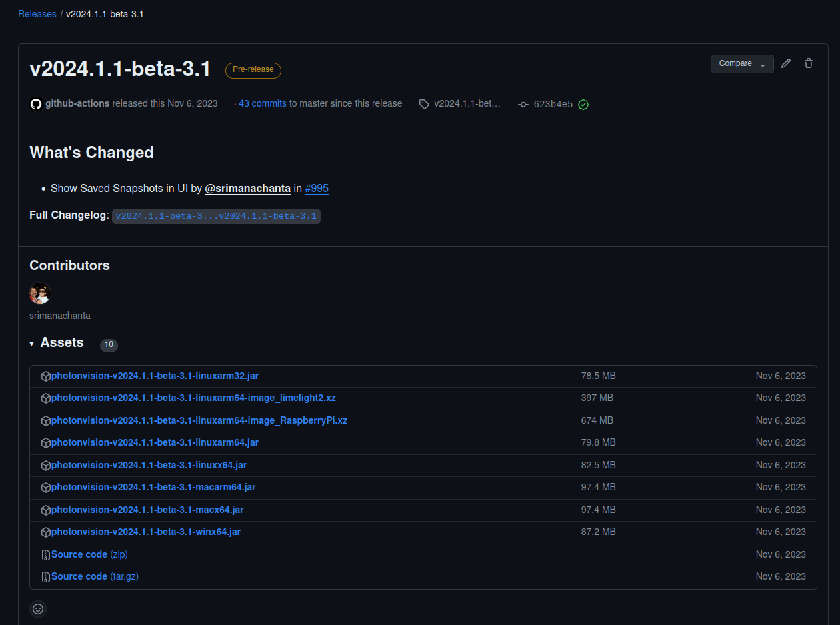Click the 397 MB size text

(x=597, y=398)
